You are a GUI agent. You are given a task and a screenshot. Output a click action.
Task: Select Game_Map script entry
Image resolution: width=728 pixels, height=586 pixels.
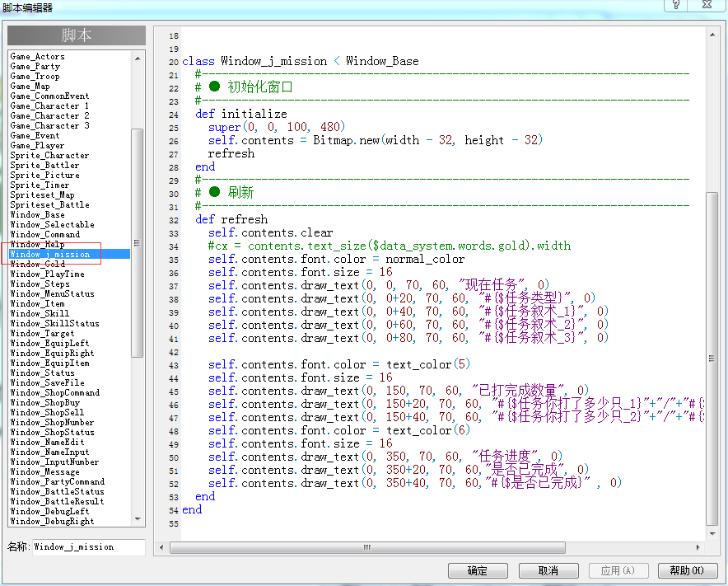(x=30, y=86)
